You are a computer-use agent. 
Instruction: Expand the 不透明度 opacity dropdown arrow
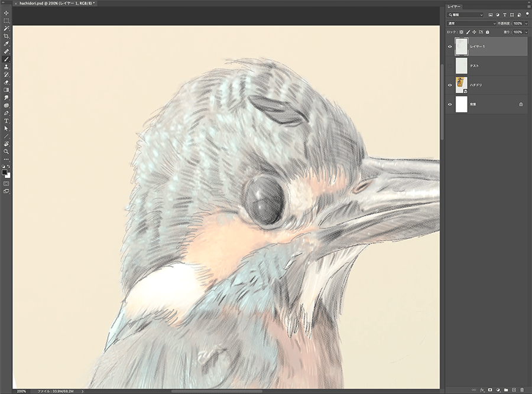526,23
